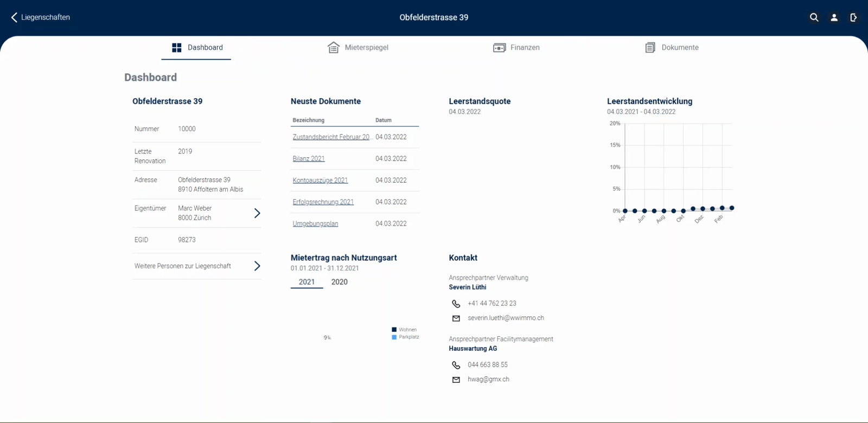Image resolution: width=868 pixels, height=423 pixels.
Task: Click the Dashboard grid icon
Action: [177, 48]
